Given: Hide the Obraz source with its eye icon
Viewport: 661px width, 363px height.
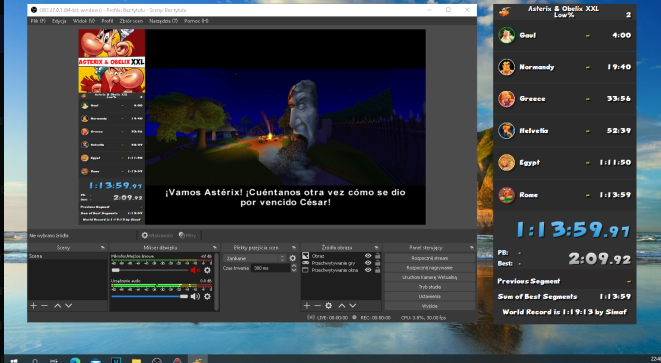Looking at the screenshot, I should click(x=368, y=256).
